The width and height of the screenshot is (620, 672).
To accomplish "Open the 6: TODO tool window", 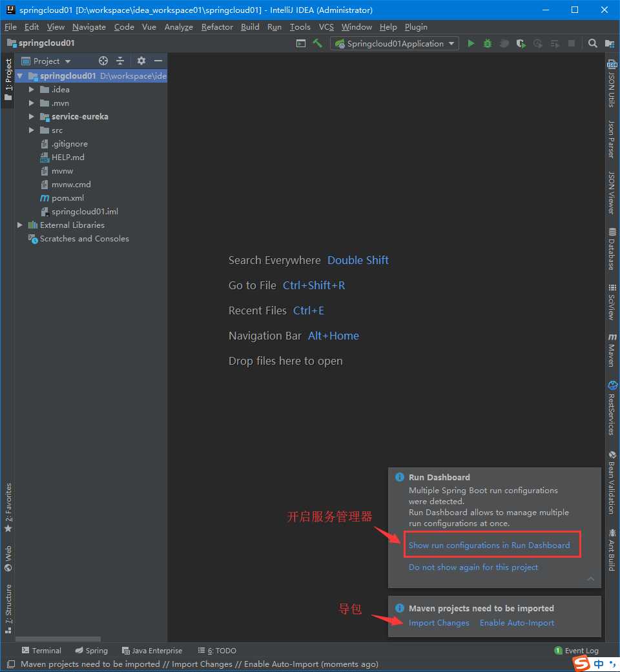I will pyautogui.click(x=217, y=651).
